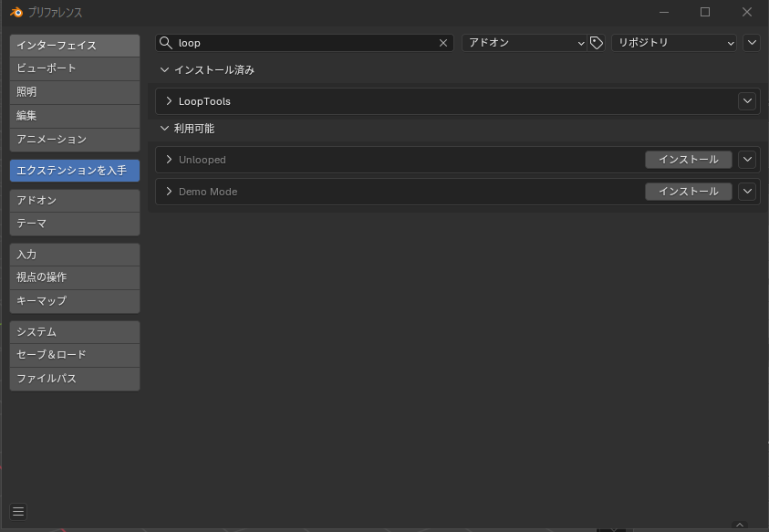Switch to the インターフェイス tab
Screen dimensions: 769x532
coord(74,46)
